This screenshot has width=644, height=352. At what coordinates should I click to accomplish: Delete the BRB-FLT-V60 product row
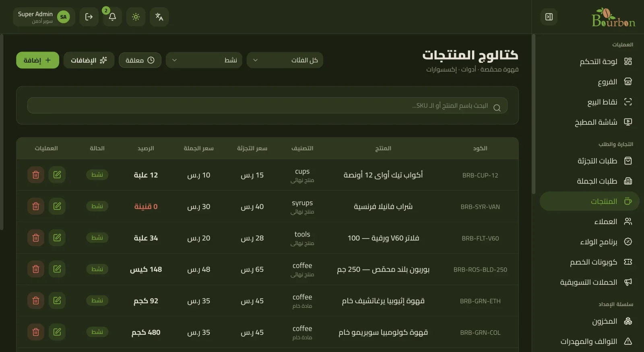pyautogui.click(x=36, y=238)
